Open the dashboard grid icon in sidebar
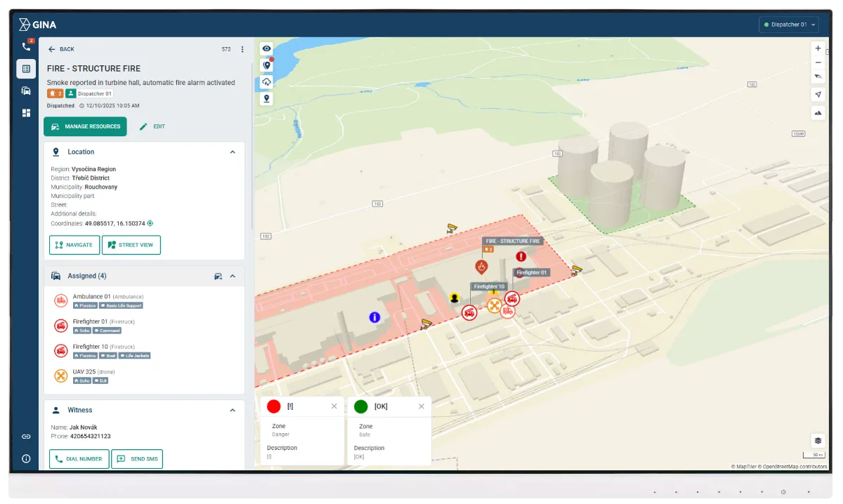The image size is (843, 504). pos(26,112)
